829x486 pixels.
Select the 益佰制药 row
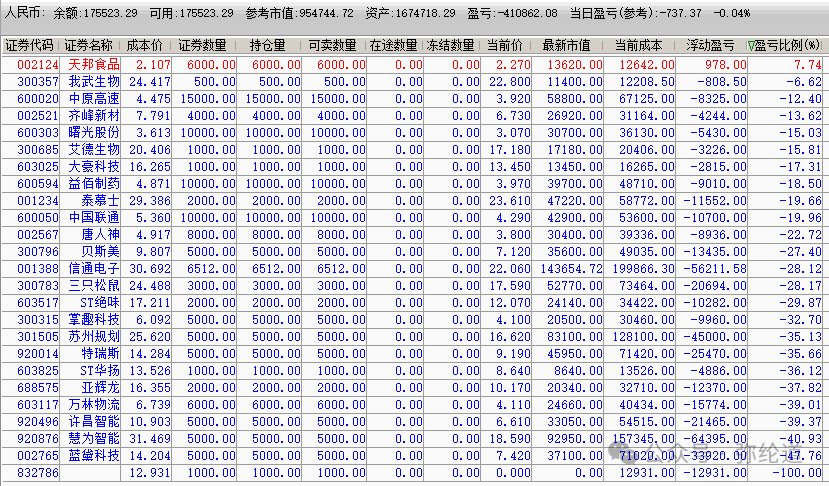click(412, 184)
